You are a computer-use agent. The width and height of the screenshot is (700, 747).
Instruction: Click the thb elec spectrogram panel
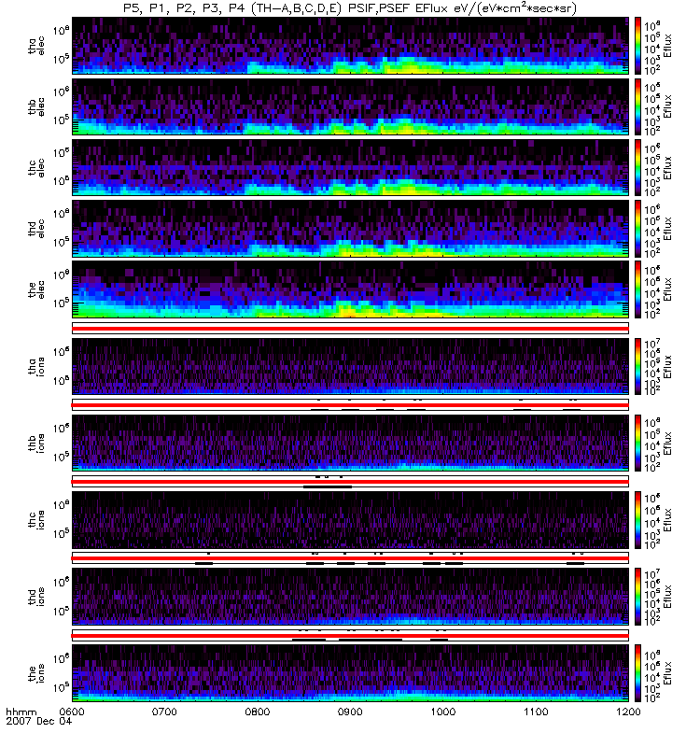[351, 106]
